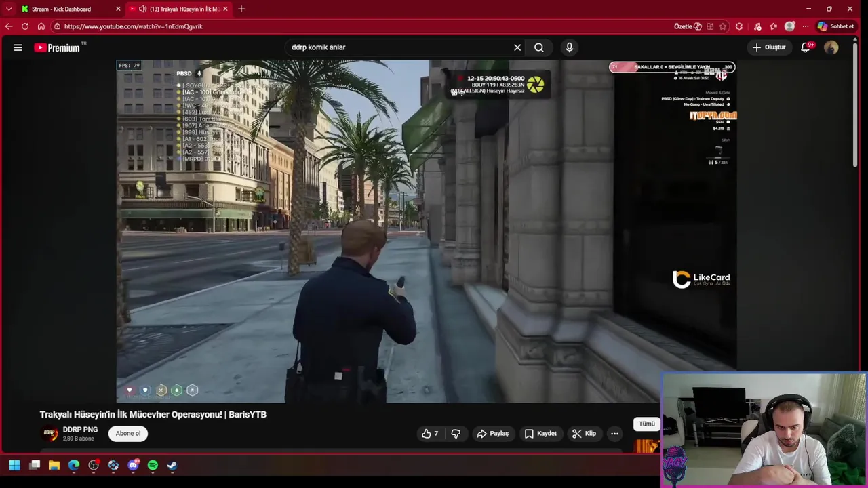The height and width of the screenshot is (488, 868).
Task: Reload the current page
Action: coord(25,26)
